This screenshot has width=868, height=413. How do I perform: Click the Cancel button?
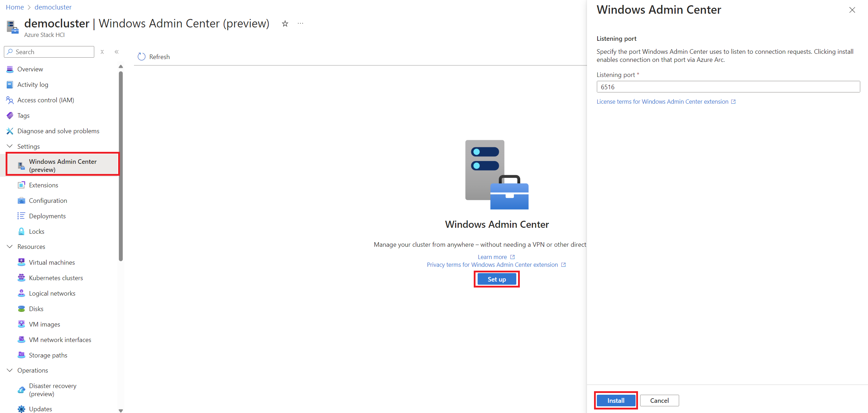tap(659, 401)
